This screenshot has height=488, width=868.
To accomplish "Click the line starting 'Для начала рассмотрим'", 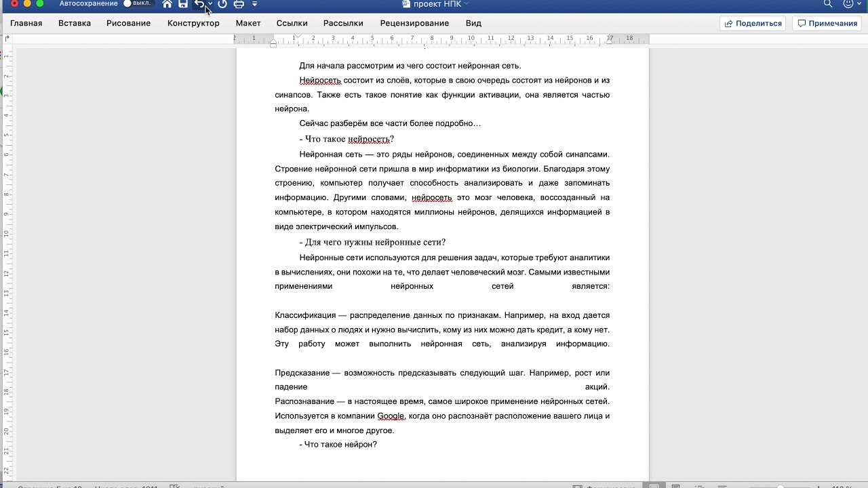I will click(410, 66).
